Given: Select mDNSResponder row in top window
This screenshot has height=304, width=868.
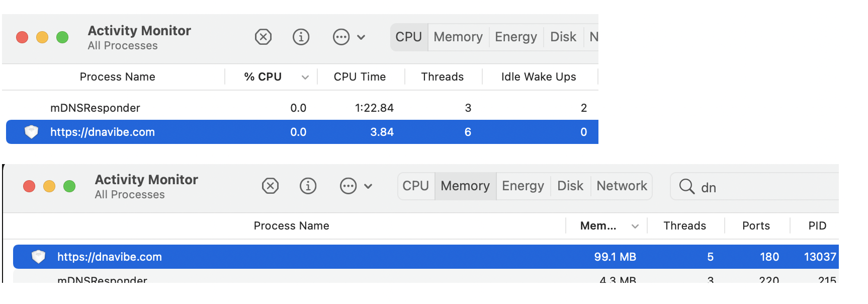Looking at the screenshot, I should [95, 108].
